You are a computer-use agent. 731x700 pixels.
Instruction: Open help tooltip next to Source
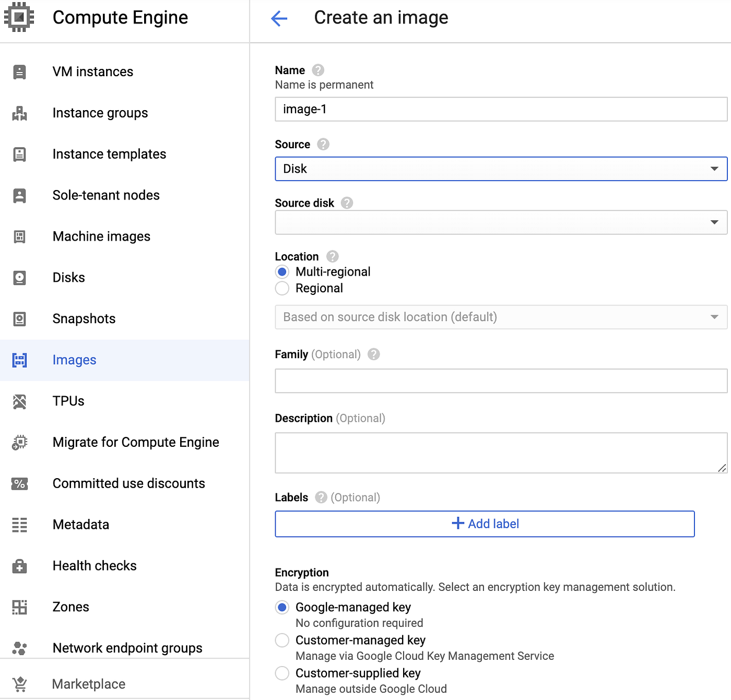pos(323,144)
